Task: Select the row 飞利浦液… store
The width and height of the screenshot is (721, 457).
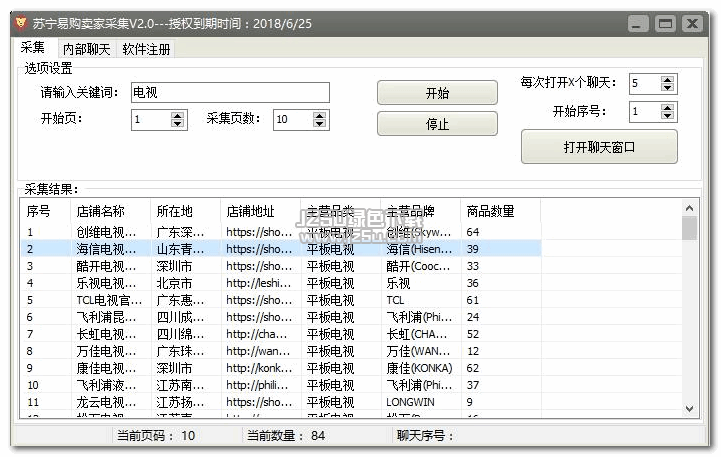Action: pyautogui.click(x=280, y=385)
